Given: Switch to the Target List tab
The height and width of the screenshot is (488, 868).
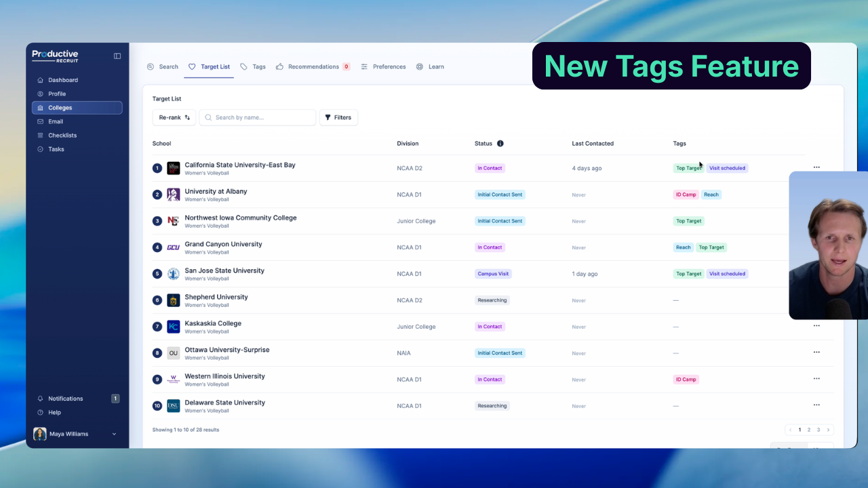Looking at the screenshot, I should (210, 66).
